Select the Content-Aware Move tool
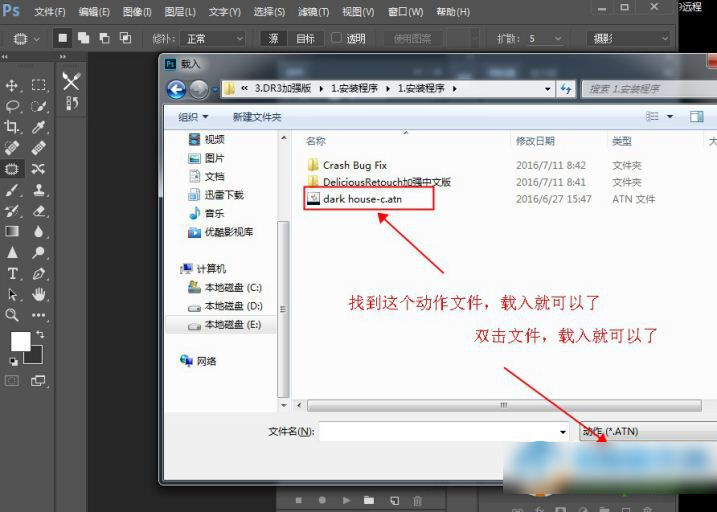The image size is (717, 512). click(x=38, y=169)
